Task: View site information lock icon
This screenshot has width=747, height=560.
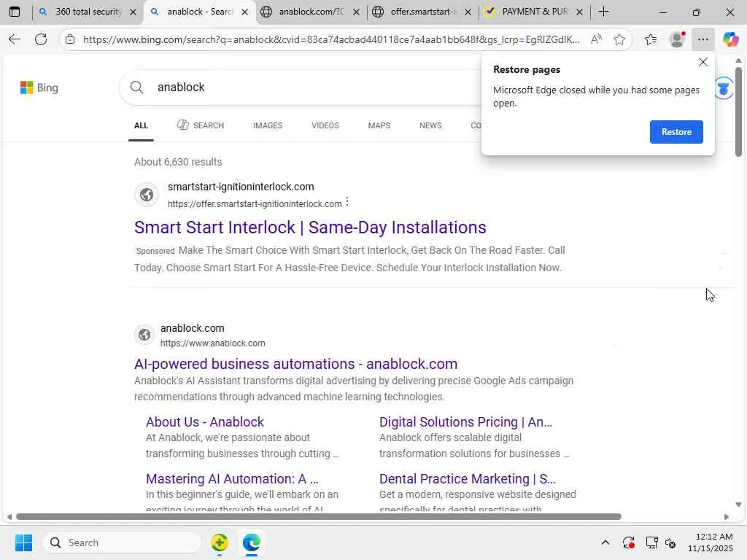Action: (x=70, y=39)
